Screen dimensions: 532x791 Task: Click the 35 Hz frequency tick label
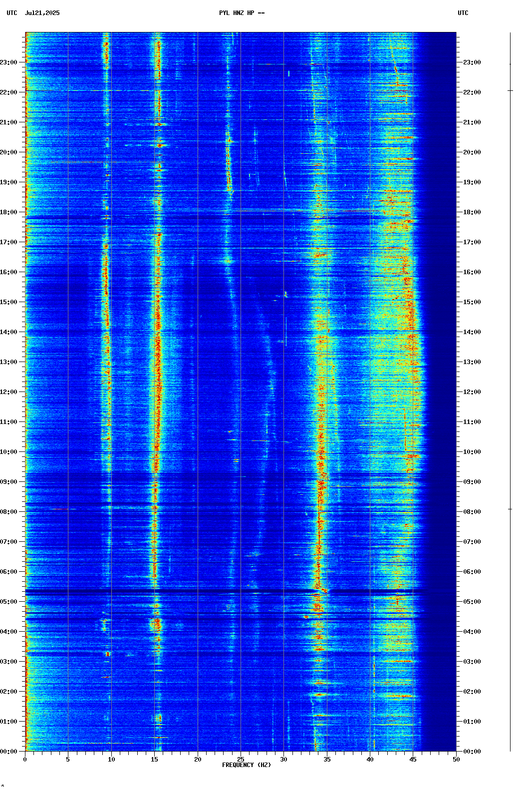pos(327,760)
